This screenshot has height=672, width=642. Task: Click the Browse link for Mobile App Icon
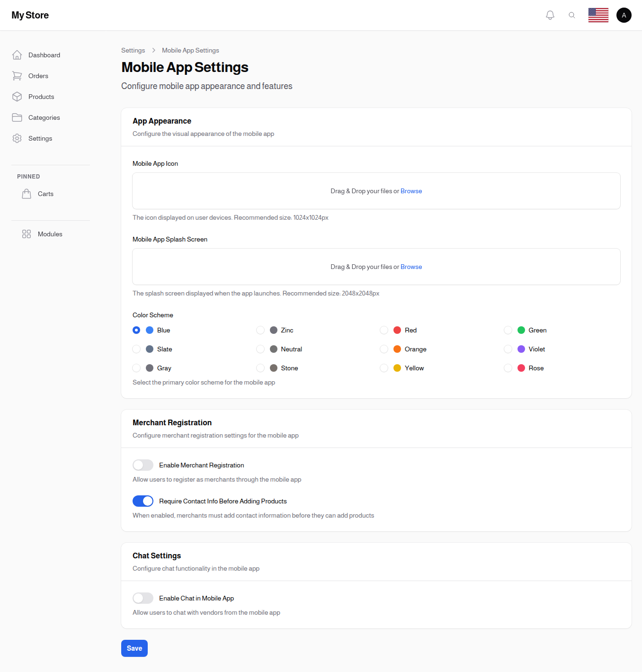[411, 191]
